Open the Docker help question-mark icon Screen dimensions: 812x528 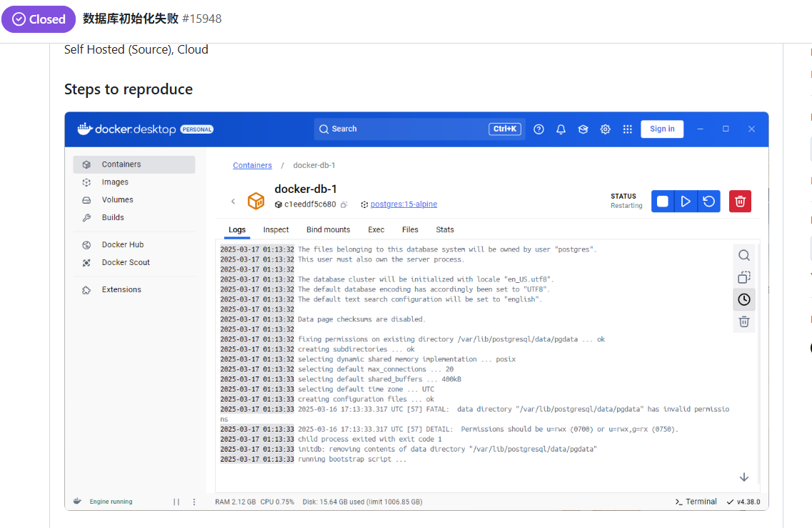tap(538, 129)
